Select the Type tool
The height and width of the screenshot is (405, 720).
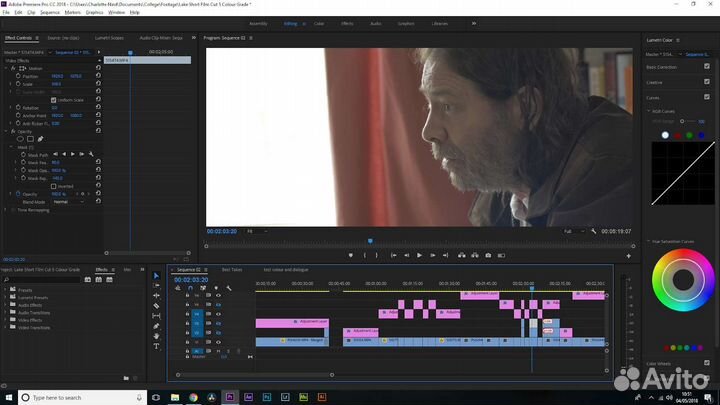coord(157,346)
